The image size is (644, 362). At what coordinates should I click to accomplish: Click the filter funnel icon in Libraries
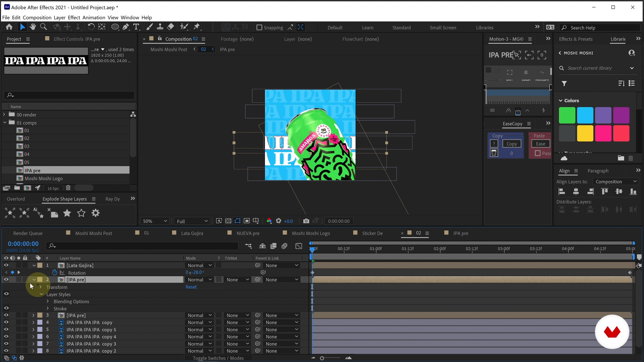(564, 83)
